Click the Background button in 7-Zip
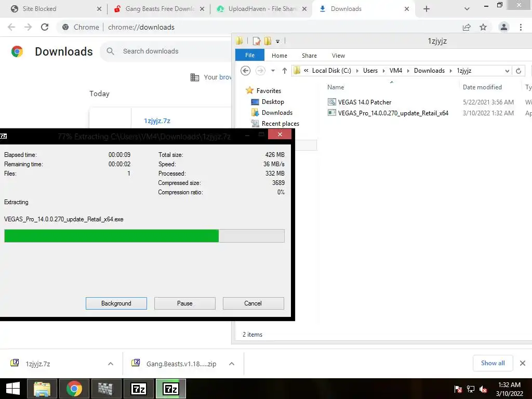 116,303
